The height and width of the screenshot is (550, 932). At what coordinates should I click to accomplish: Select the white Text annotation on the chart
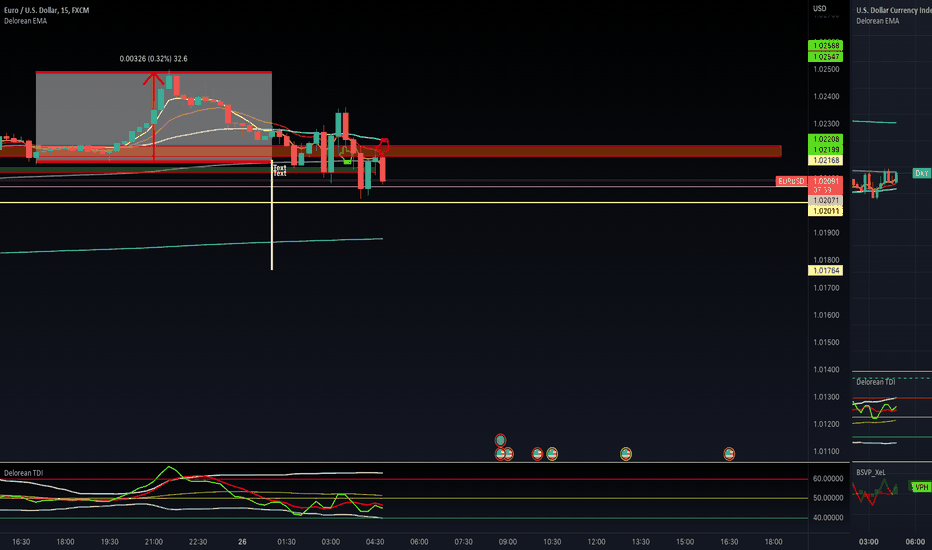pyautogui.click(x=279, y=170)
